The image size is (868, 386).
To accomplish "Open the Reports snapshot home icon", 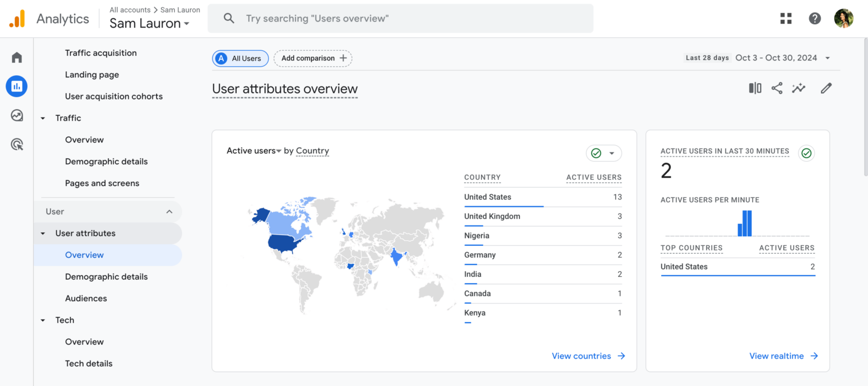I will [x=16, y=57].
